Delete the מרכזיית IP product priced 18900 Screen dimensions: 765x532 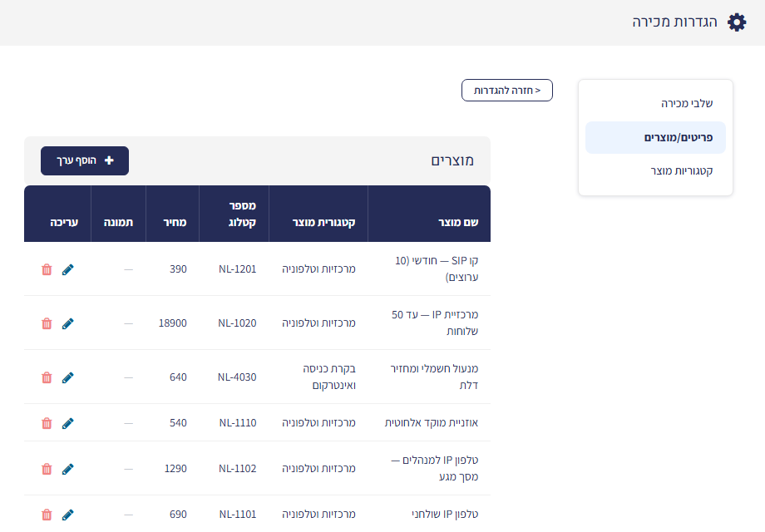click(x=47, y=324)
